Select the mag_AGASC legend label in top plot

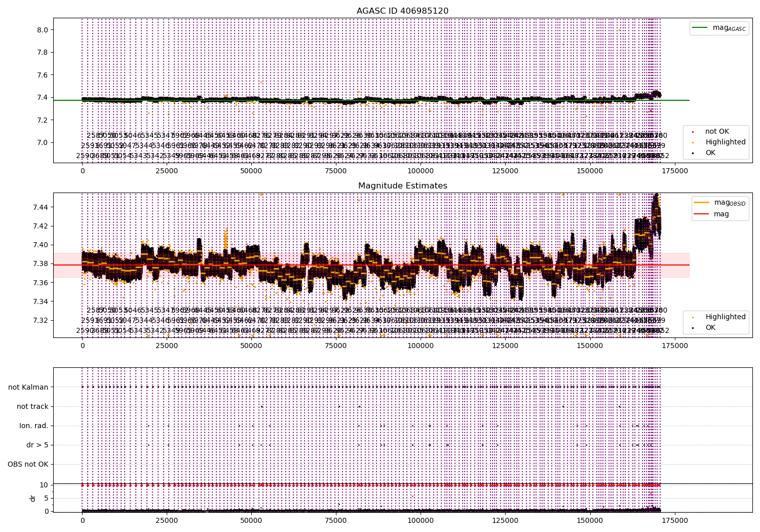[x=729, y=28]
